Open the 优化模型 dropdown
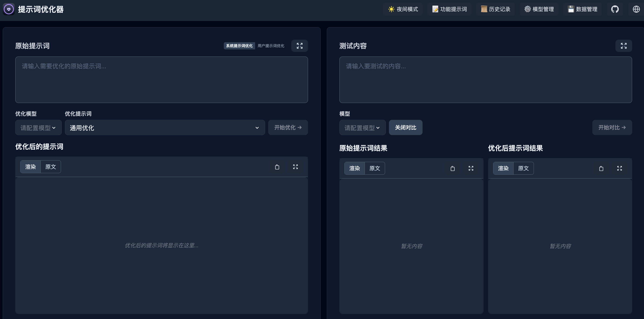This screenshot has width=644, height=319. tap(38, 128)
